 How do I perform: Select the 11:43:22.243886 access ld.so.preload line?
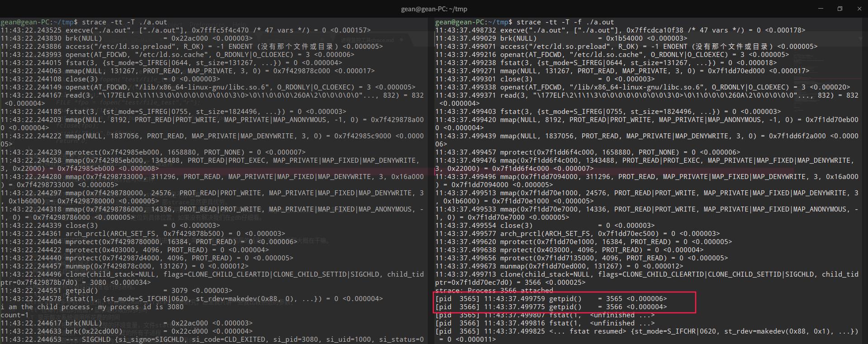coord(192,46)
